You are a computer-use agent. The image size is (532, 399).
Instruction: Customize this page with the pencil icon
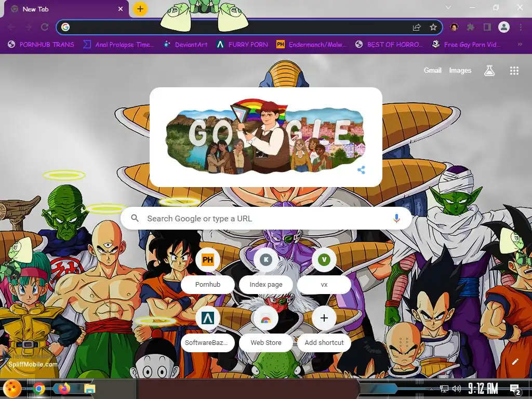tap(515, 362)
